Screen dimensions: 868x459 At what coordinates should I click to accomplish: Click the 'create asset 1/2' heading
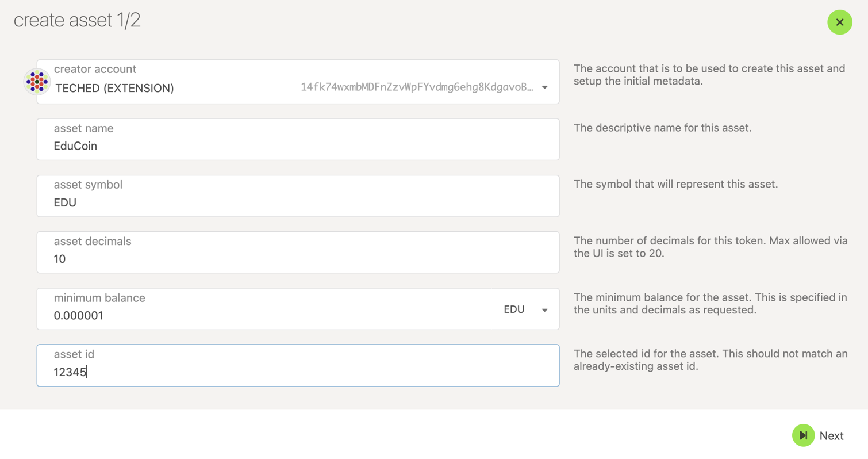pos(77,21)
